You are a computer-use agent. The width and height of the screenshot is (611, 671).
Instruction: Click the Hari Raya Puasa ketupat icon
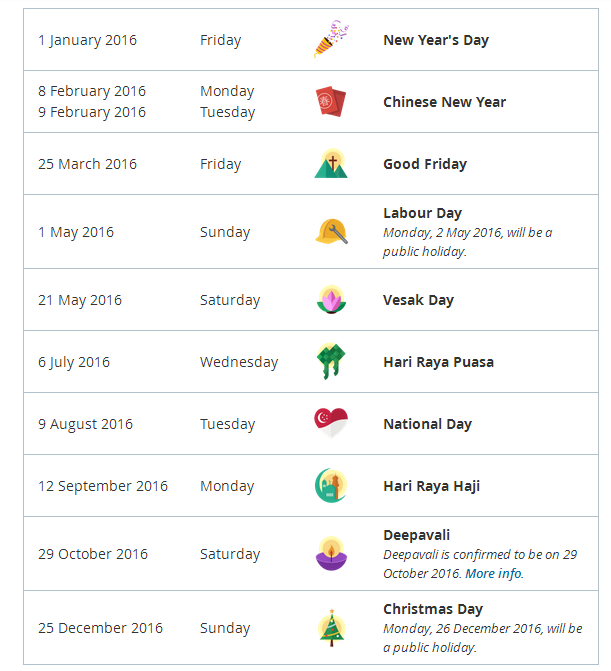pyautogui.click(x=331, y=362)
